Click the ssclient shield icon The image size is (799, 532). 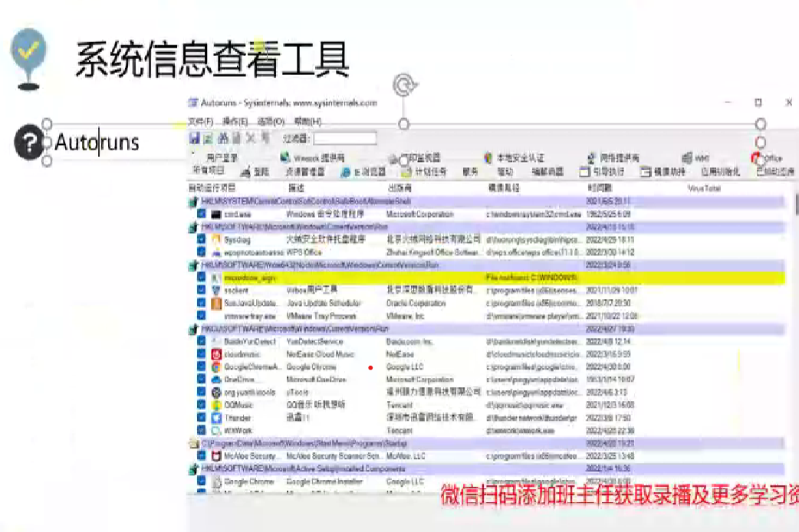(x=216, y=291)
